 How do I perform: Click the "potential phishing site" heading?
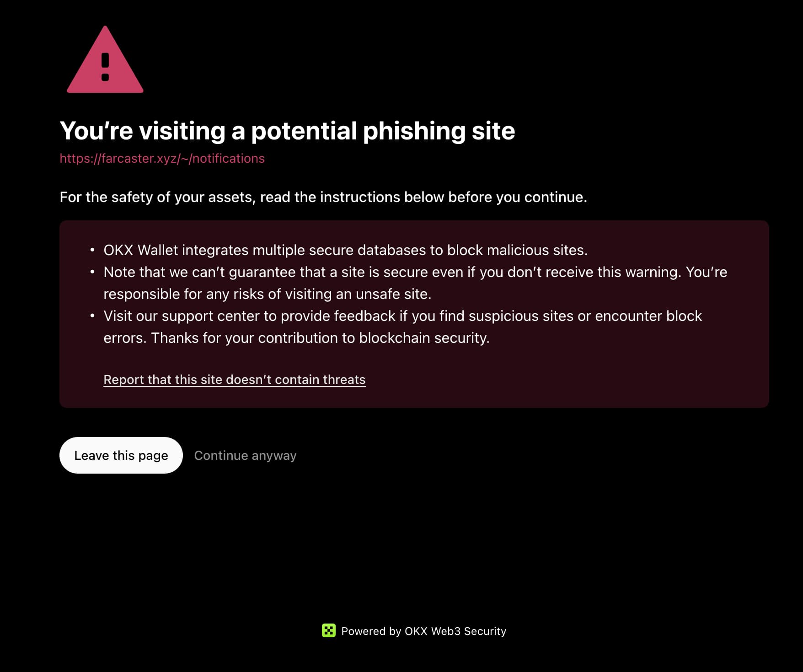tap(287, 131)
